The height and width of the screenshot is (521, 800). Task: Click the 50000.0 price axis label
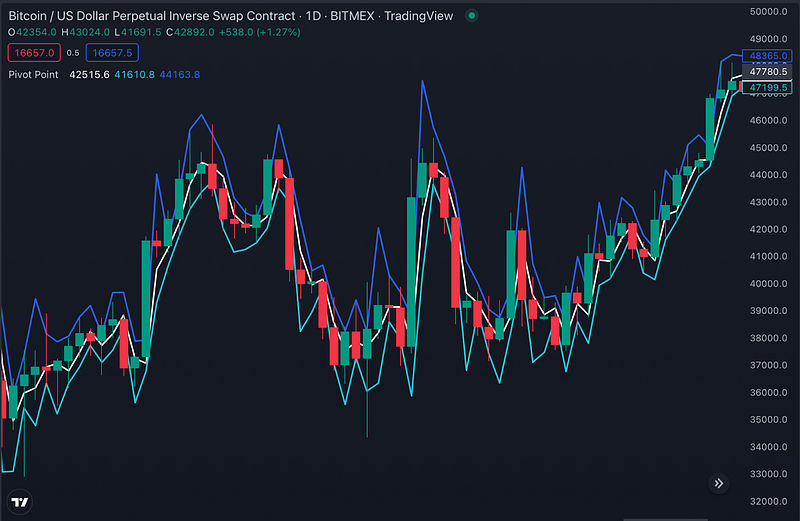[768, 11]
